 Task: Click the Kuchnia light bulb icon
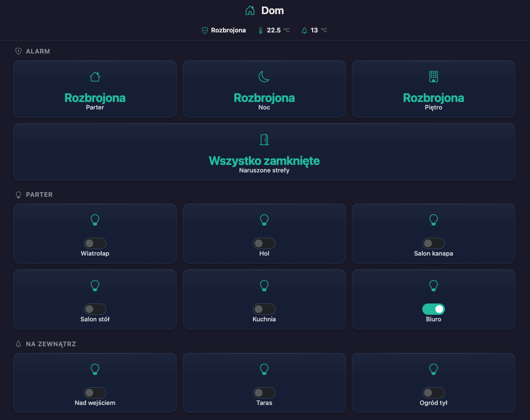(264, 286)
